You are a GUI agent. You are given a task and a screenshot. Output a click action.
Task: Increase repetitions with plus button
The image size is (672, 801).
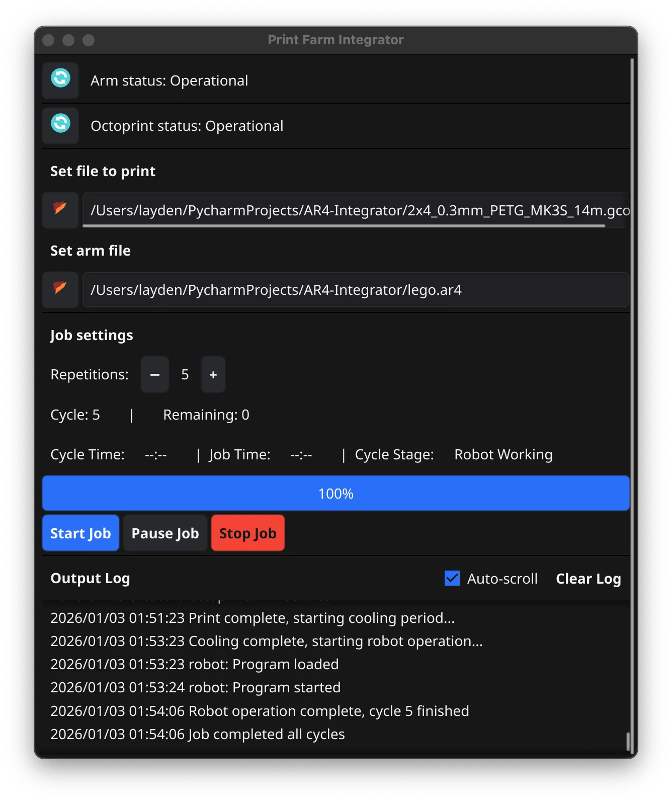[213, 374]
